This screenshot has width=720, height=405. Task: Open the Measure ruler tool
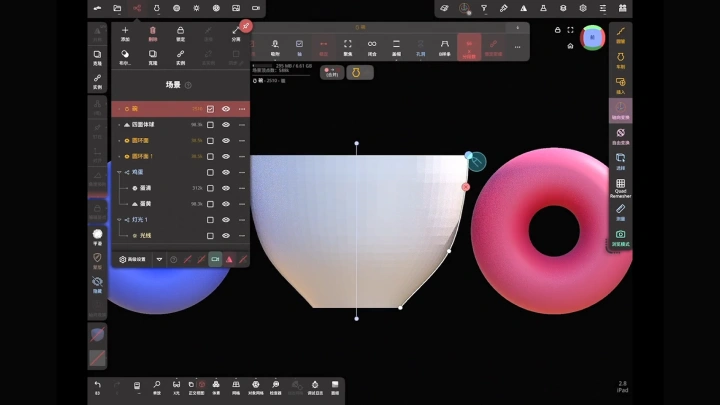[x=620, y=209]
